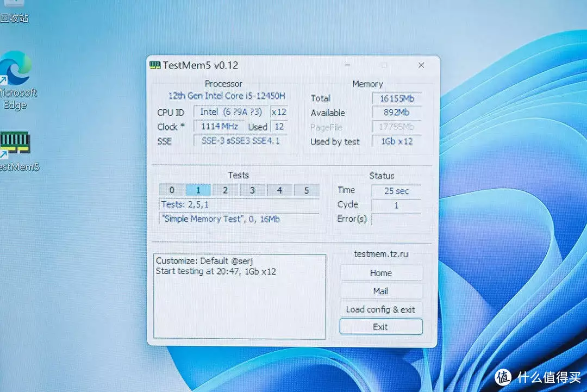The image size is (587, 392).
Task: Click the Total memory value 16155Mb
Action: [x=397, y=98]
